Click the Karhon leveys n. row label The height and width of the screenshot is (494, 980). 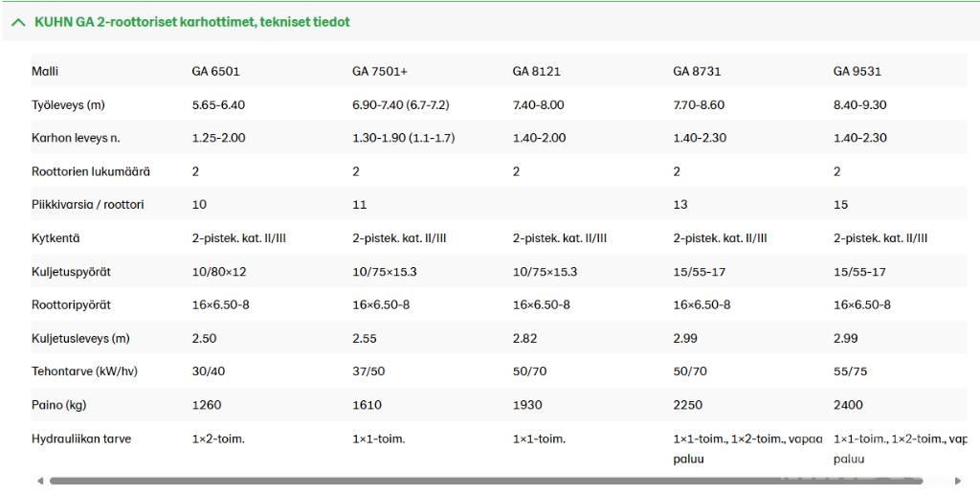coord(76,138)
